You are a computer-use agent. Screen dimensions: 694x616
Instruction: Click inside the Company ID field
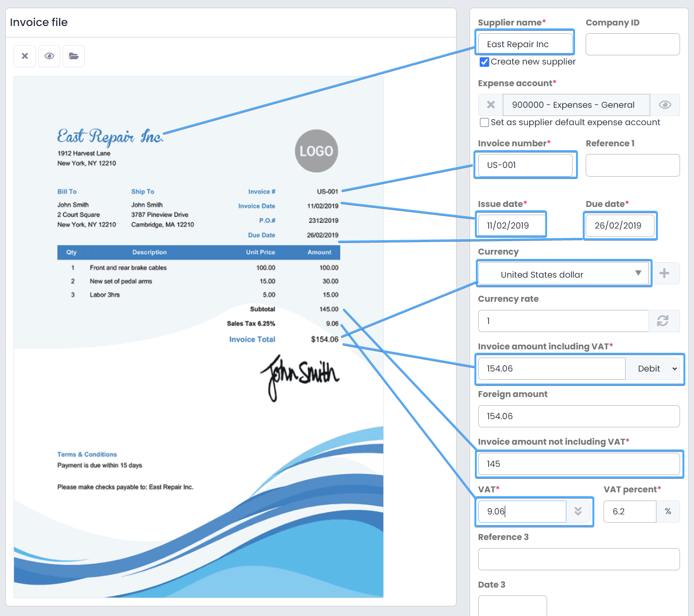coord(632,44)
